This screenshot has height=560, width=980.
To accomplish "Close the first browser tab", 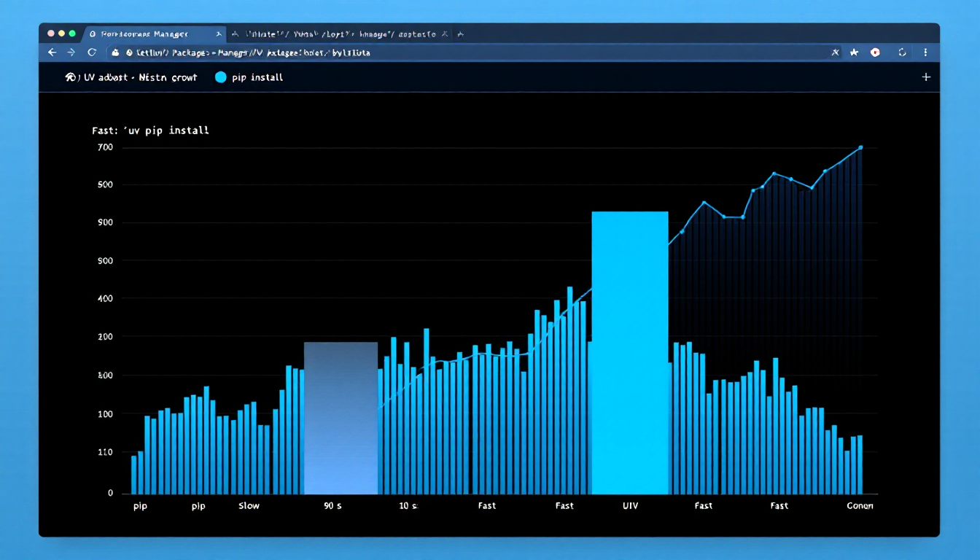I will [219, 34].
